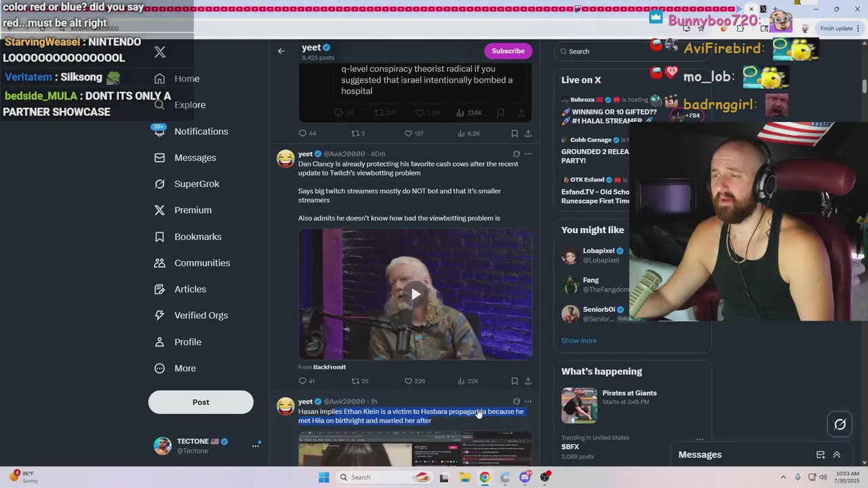
Task: Bookmark the Dan Clancy post
Action: tap(515, 381)
